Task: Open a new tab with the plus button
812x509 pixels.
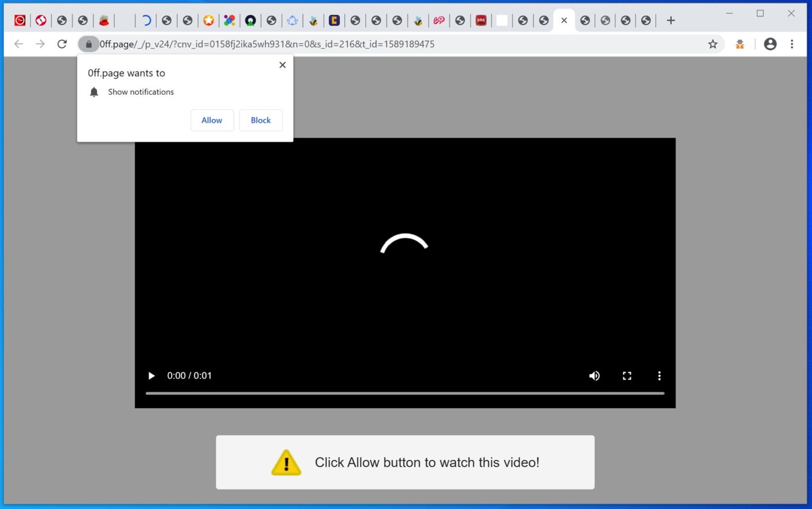Action: [x=670, y=20]
